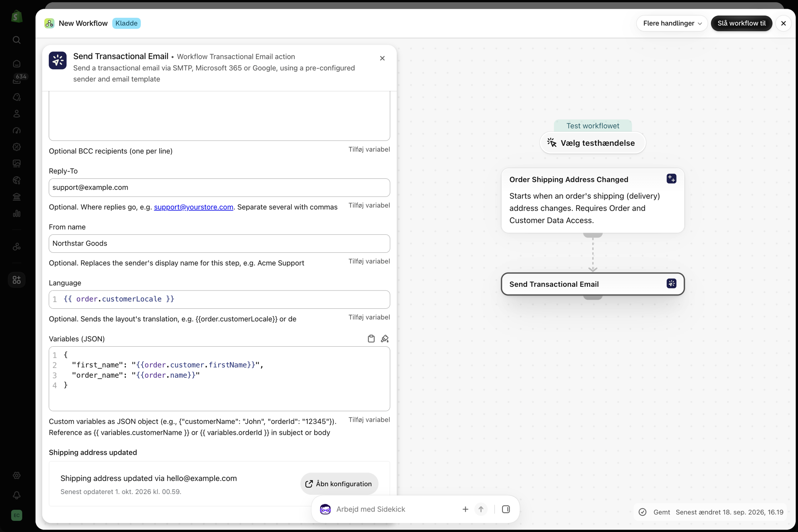The height and width of the screenshot is (532, 798).
Task: Toggle the Sidekick side panel icon
Action: pos(506,509)
